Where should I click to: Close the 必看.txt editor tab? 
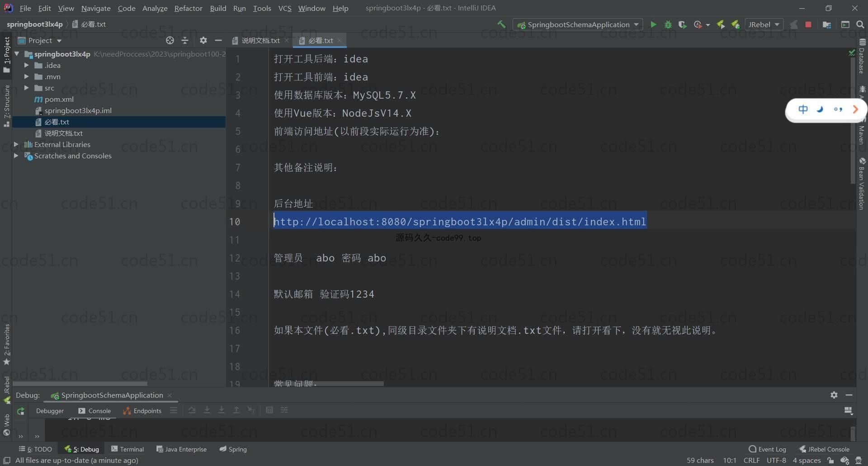(x=340, y=40)
